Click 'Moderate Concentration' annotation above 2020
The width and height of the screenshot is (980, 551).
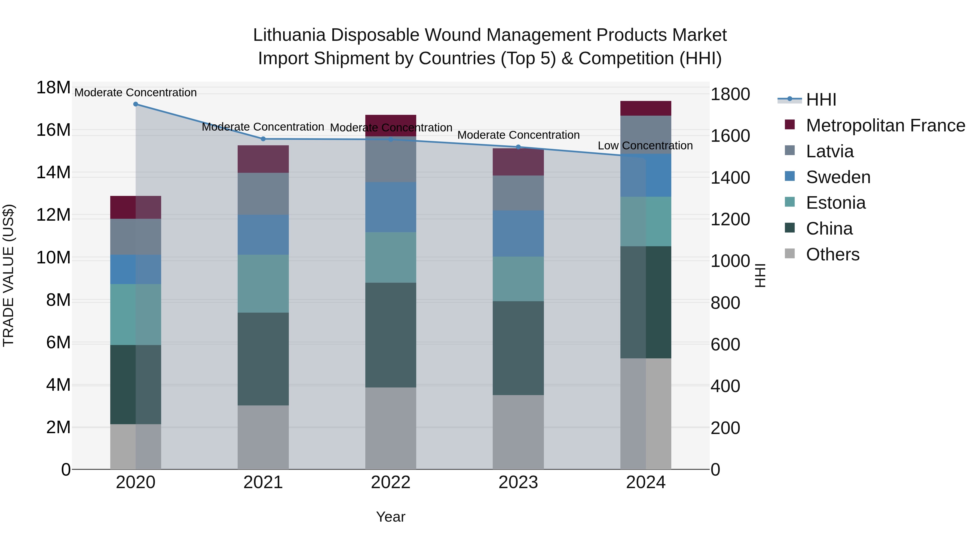(x=136, y=93)
